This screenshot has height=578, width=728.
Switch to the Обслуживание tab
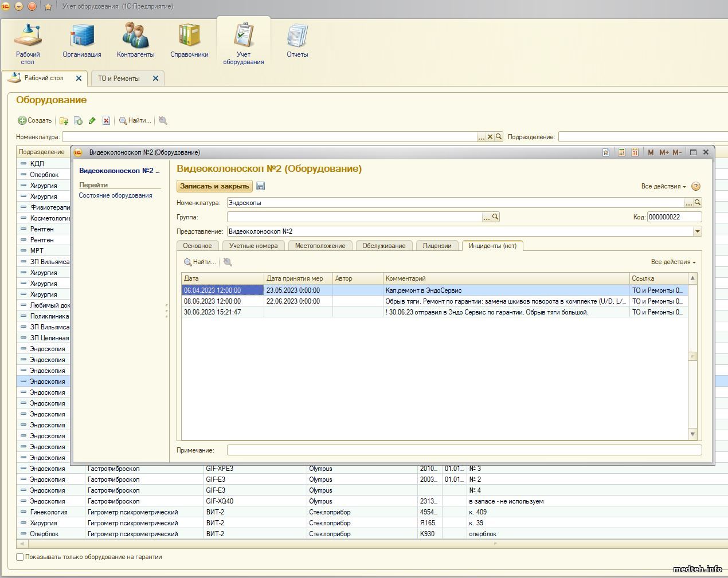tap(383, 246)
